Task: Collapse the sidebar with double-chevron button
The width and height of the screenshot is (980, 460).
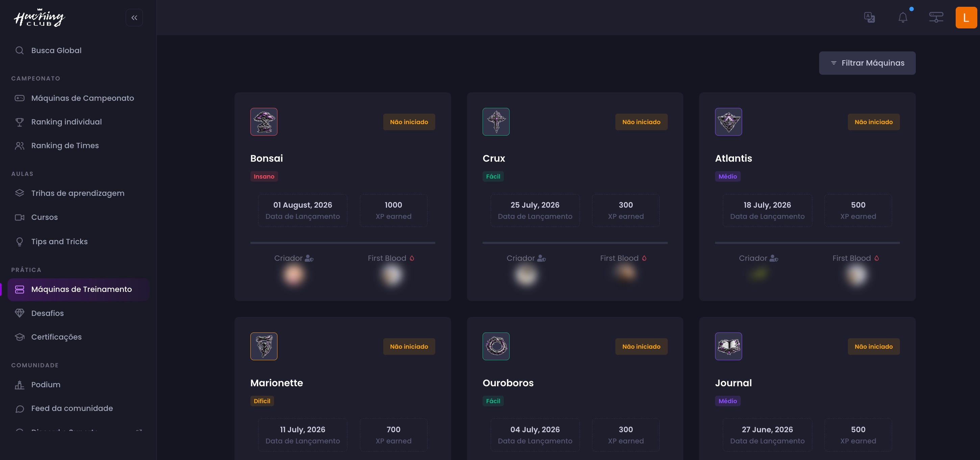Action: pos(134,18)
